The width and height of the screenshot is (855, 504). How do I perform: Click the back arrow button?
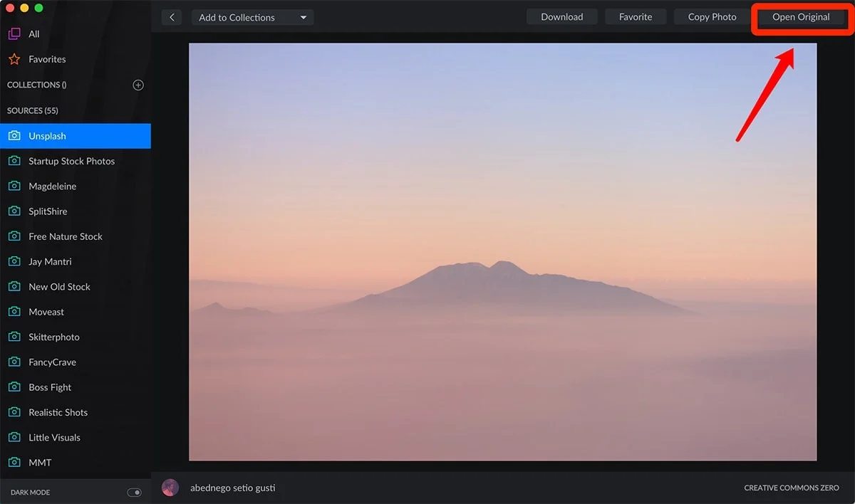(172, 17)
